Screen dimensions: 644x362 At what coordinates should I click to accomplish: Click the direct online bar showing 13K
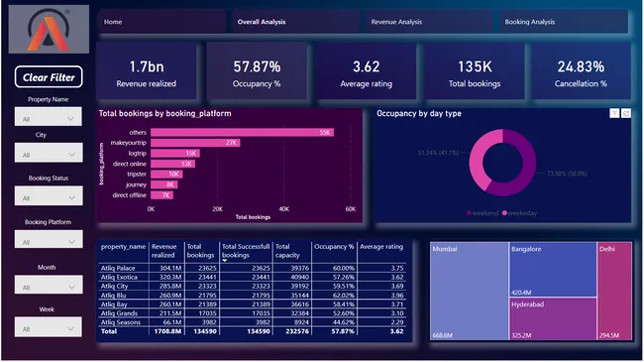point(173,164)
